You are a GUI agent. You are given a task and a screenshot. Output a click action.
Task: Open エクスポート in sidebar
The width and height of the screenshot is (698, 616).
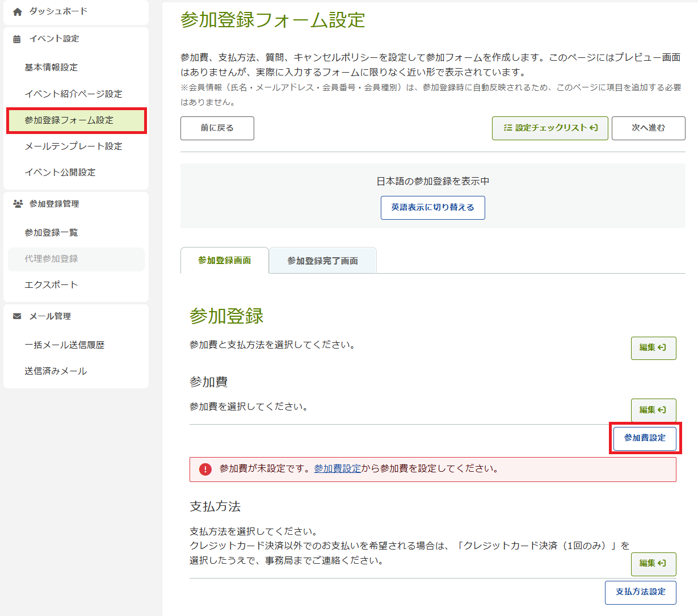pyautogui.click(x=51, y=285)
